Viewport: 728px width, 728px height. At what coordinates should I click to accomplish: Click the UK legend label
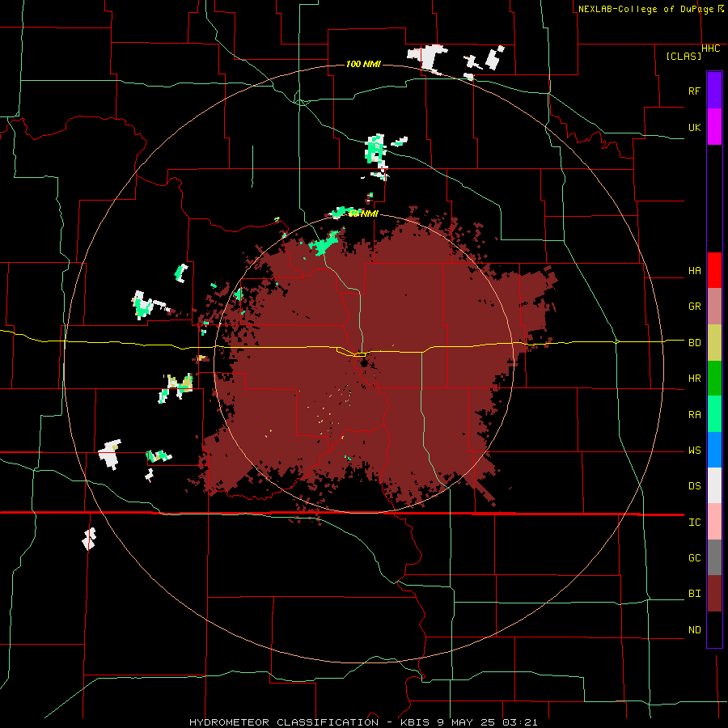pyautogui.click(x=694, y=127)
